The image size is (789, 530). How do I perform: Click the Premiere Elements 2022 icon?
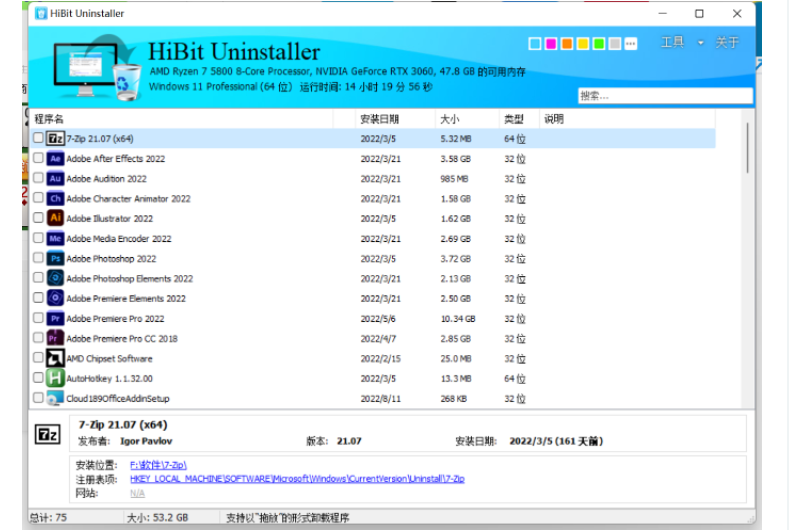point(55,298)
